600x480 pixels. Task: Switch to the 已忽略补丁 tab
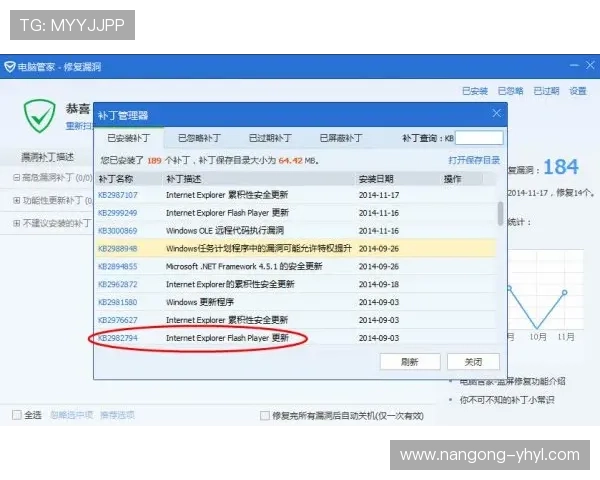click(x=199, y=138)
